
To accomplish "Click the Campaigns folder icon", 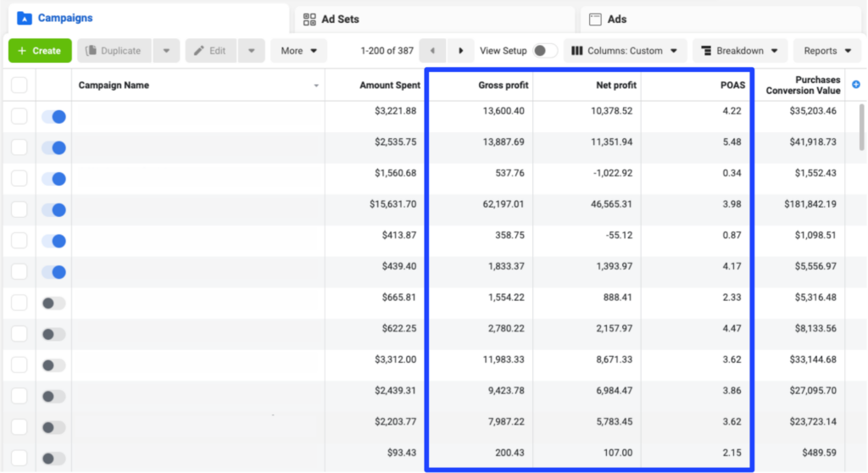I will (25, 19).
